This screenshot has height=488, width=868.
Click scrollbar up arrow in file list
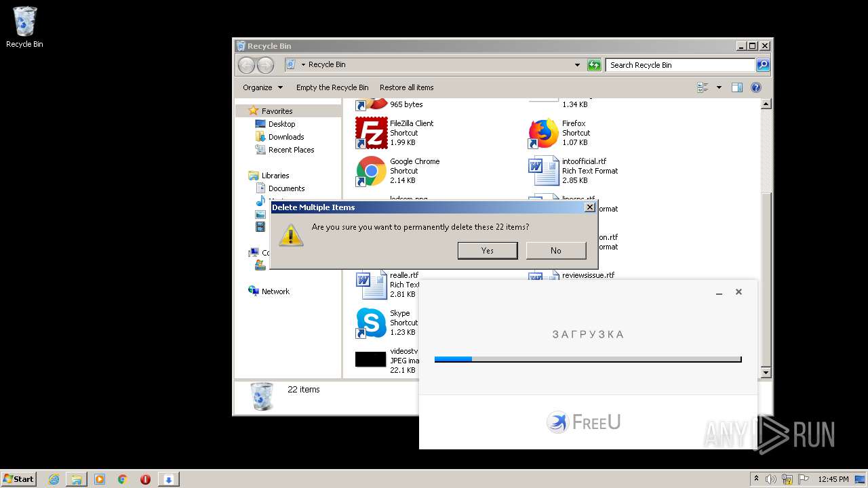point(766,104)
